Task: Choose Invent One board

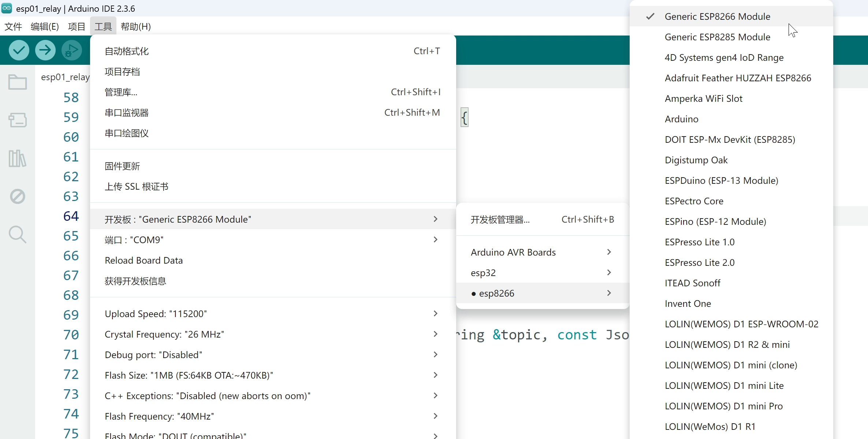Action: [731, 304]
